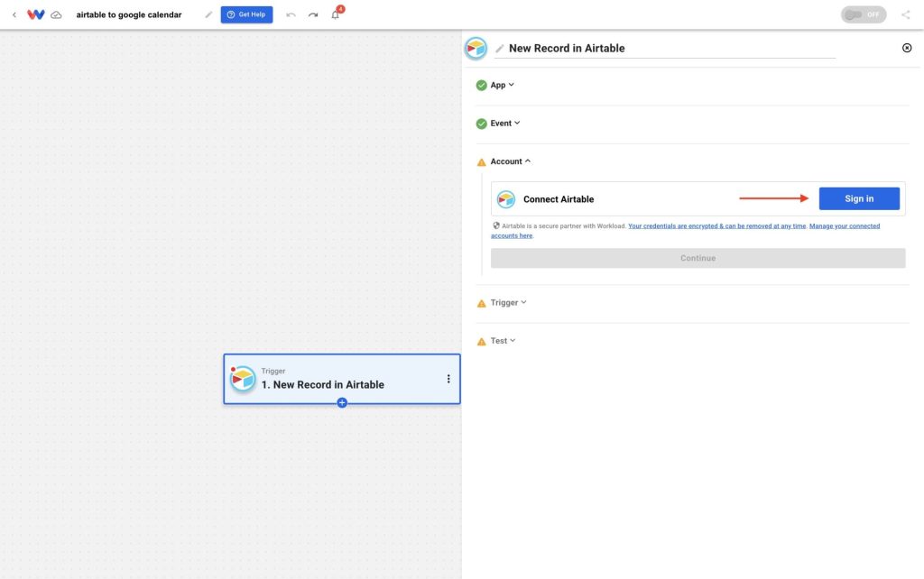Image resolution: width=924 pixels, height=579 pixels.
Task: Click the 'airtable to google calendar' title
Action: 129,14
